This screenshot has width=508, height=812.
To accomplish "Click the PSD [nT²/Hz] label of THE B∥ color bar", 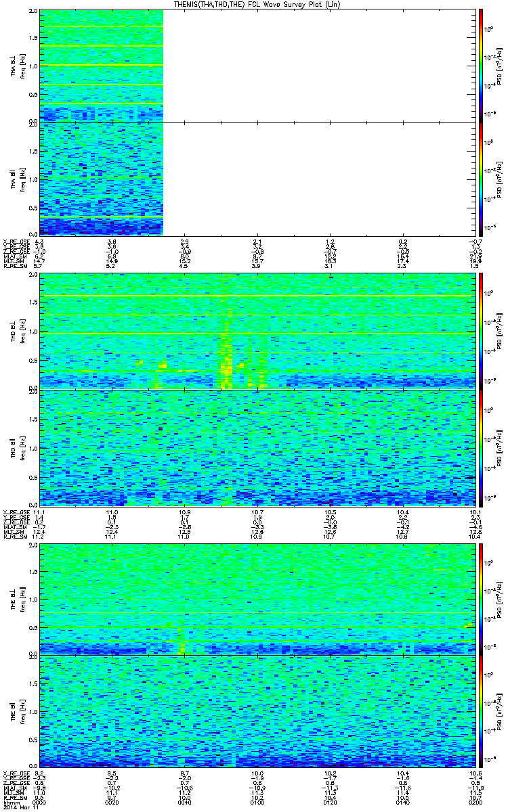I will pos(500,711).
